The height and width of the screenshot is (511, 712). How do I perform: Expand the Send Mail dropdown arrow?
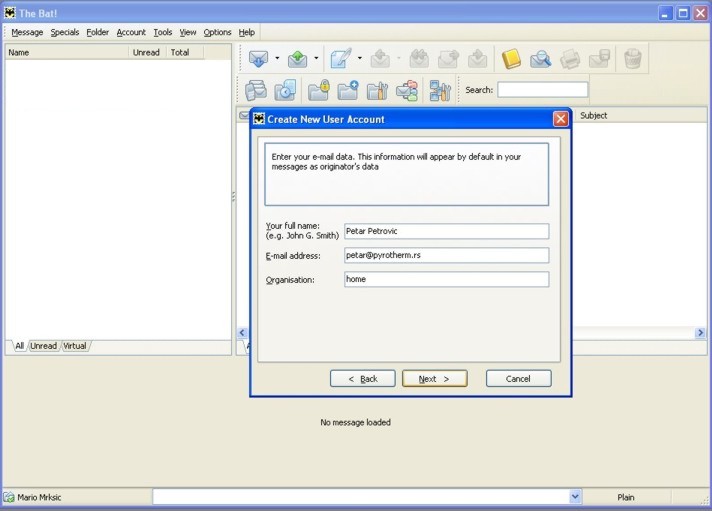(316, 59)
